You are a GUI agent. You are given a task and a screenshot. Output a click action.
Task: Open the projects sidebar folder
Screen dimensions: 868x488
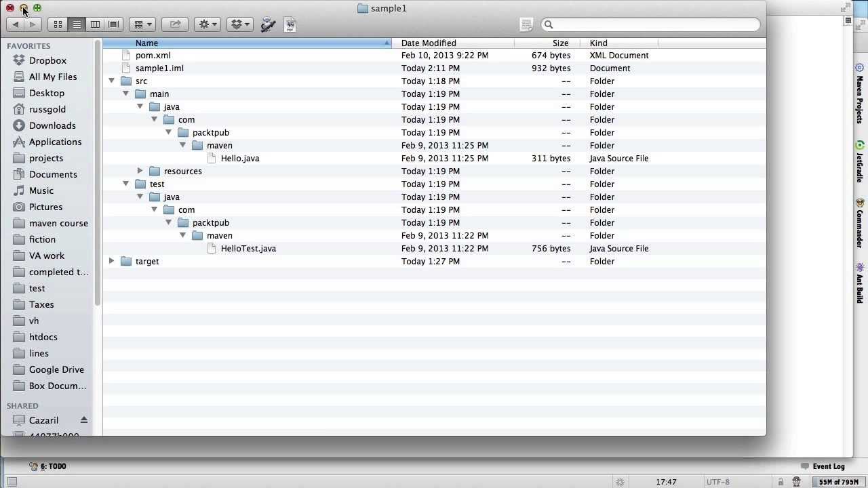pyautogui.click(x=46, y=158)
